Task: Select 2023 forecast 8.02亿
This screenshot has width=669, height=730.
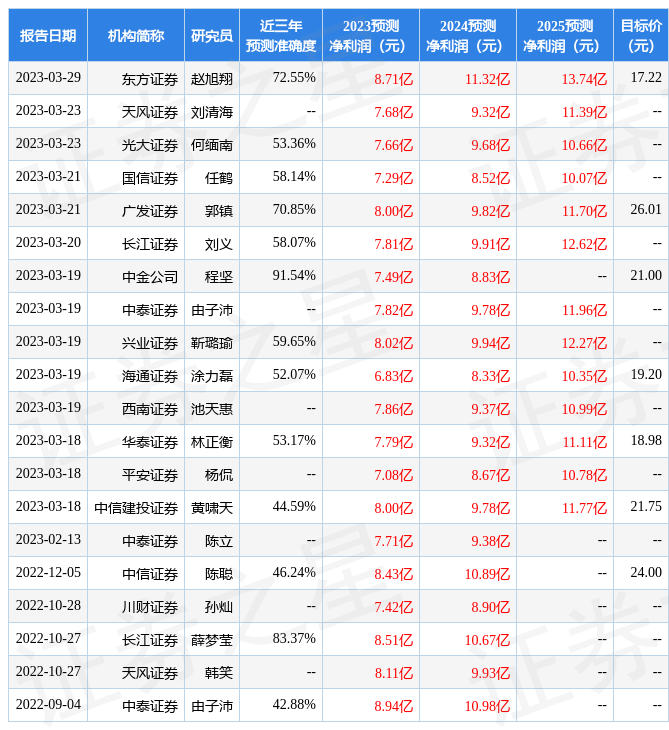Action: (x=393, y=344)
